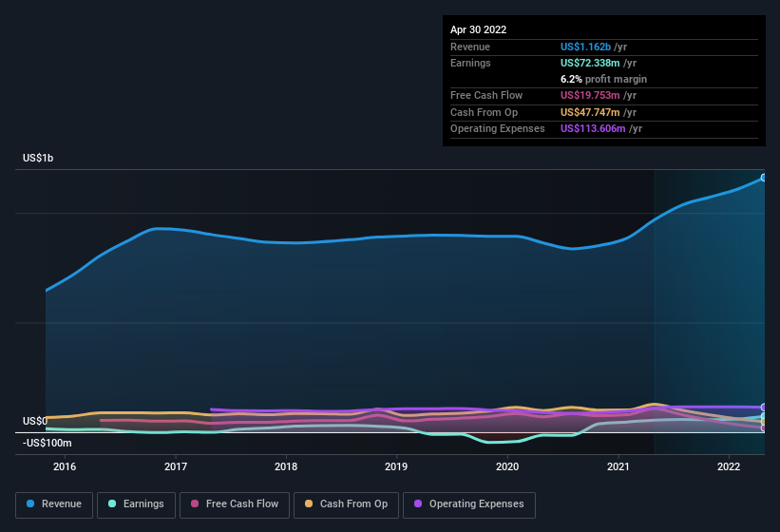Viewport: 780px width, 532px height.
Task: Click the Apr 30 2022 tooltip date
Action: (478, 29)
